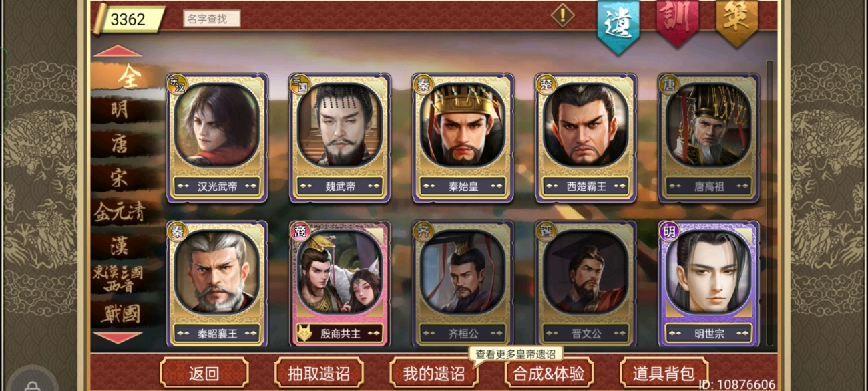Click the 返回 back button
The image size is (868, 391).
coord(204,373)
